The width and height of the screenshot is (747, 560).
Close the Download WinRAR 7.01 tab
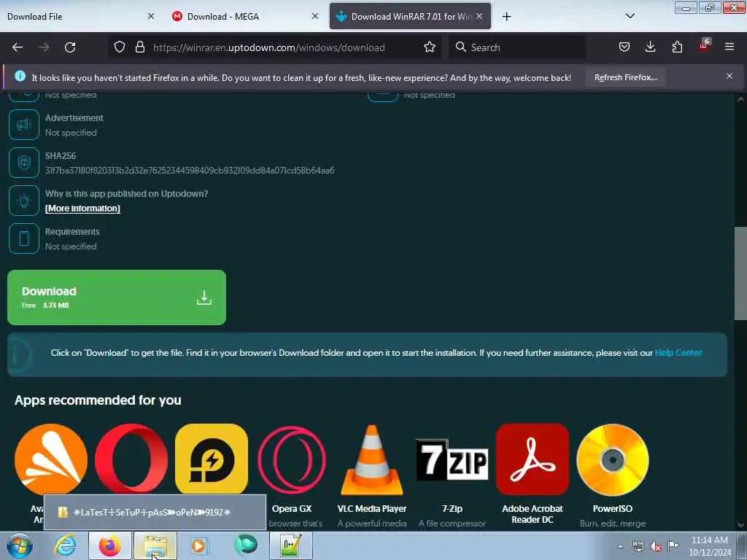point(479,16)
